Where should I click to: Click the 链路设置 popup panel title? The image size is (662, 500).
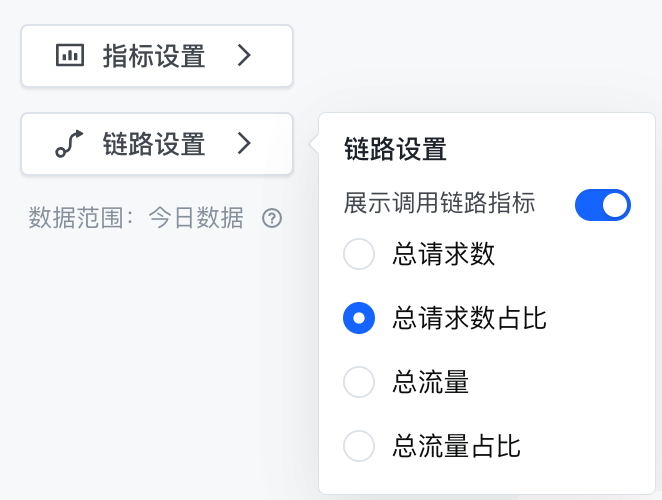[394, 150]
